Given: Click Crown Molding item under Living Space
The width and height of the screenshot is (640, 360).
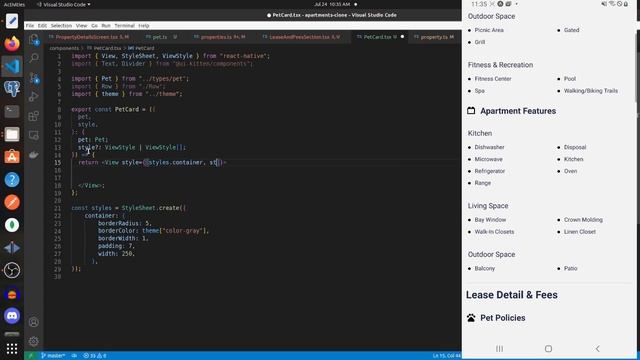Looking at the screenshot, I should pos(583,220).
